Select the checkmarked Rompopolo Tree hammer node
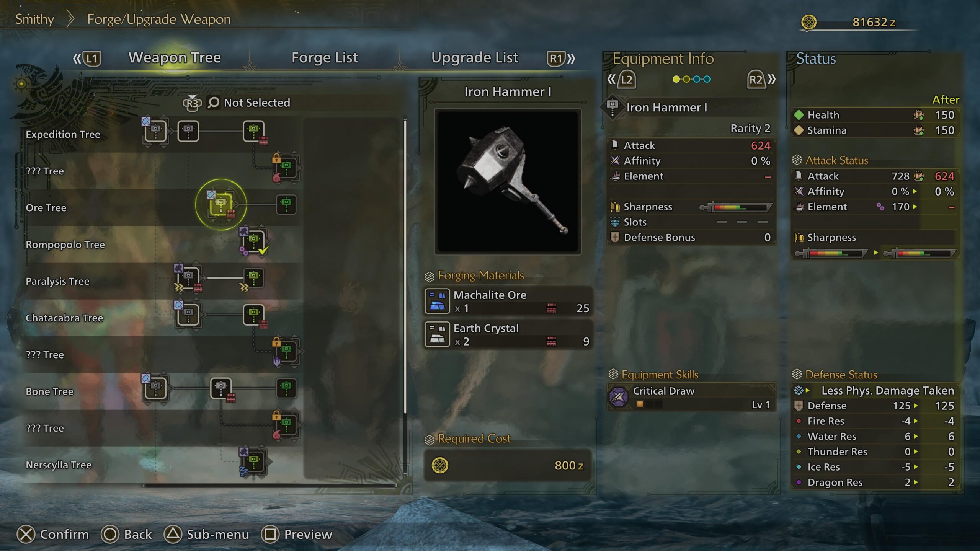This screenshot has height=551, width=980. 253,241
